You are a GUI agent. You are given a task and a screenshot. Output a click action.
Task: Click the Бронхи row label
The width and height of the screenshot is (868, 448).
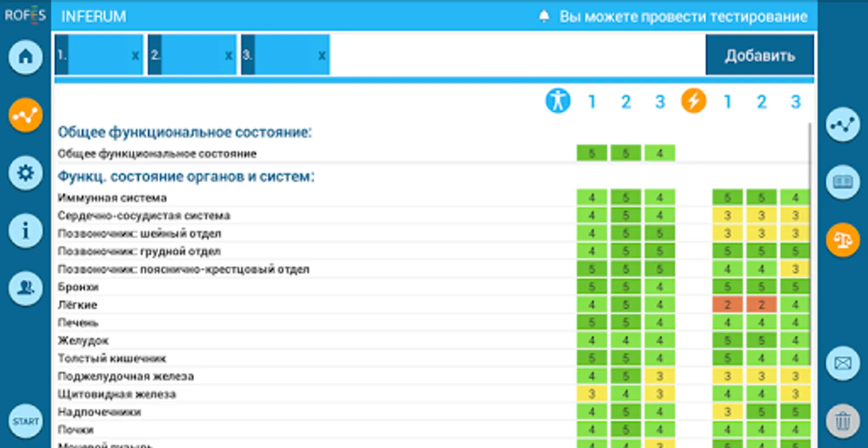[x=78, y=287]
